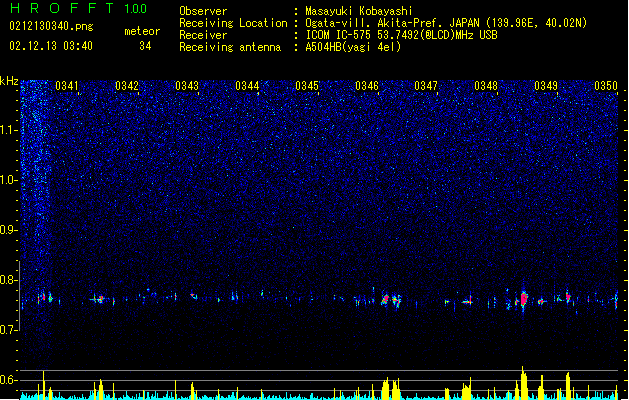
Task: Click the time marker 0350
Action: 606,86
